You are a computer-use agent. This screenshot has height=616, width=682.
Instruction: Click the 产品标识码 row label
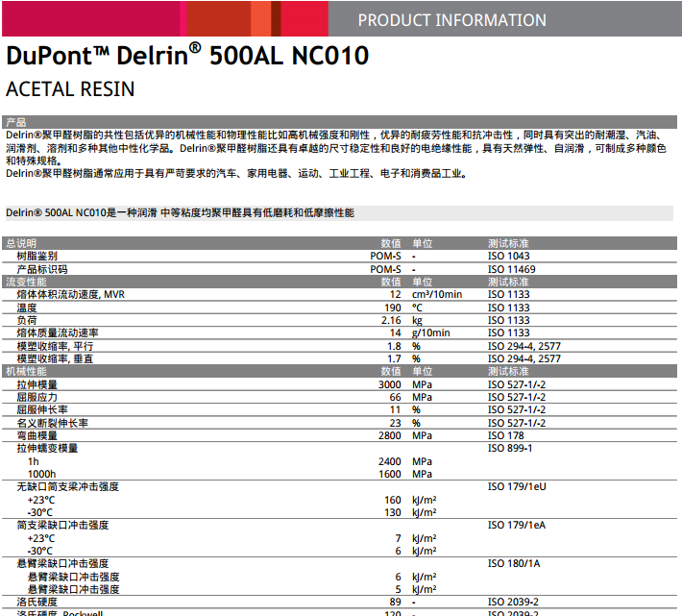(42, 269)
